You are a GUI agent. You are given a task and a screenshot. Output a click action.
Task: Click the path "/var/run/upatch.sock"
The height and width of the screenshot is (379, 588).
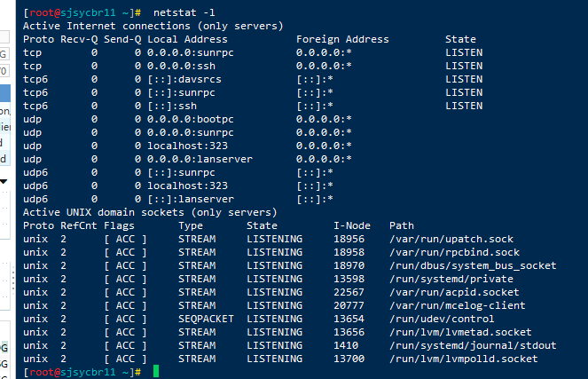pyautogui.click(x=451, y=239)
